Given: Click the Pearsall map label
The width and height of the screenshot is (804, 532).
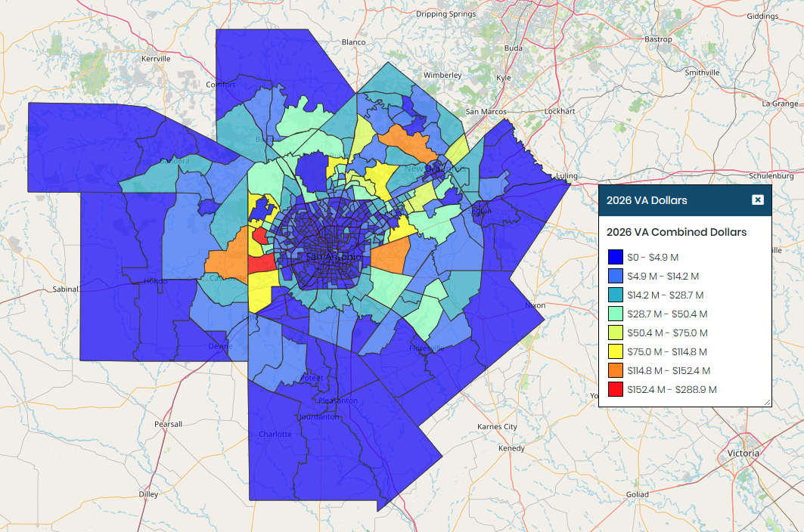Looking at the screenshot, I should tap(168, 425).
